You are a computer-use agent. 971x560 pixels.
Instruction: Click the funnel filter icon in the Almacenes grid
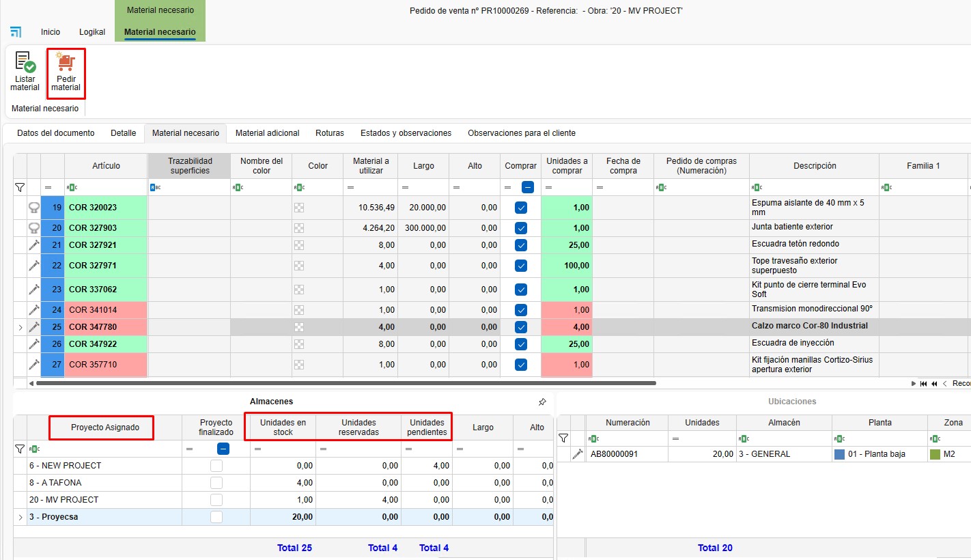(20, 449)
